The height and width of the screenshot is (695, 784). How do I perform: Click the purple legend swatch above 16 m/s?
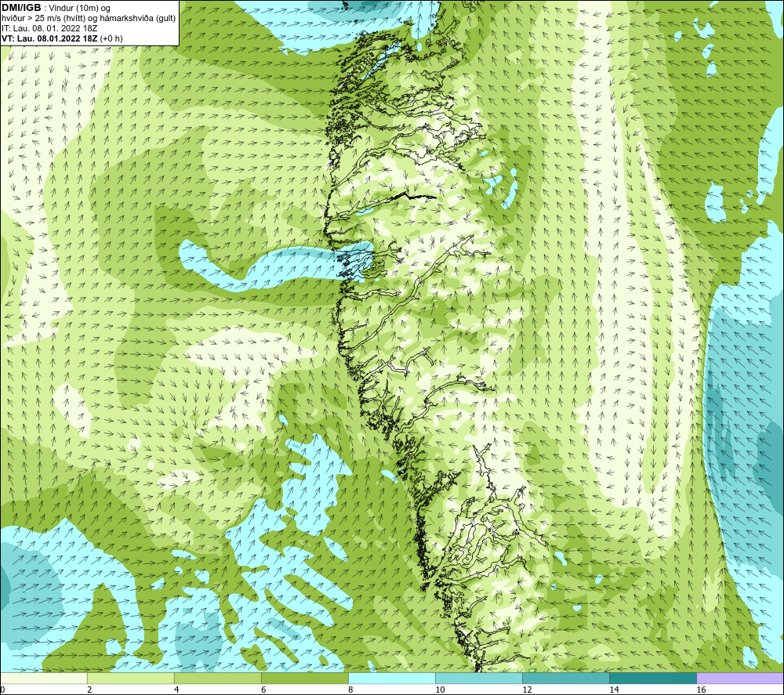click(741, 678)
